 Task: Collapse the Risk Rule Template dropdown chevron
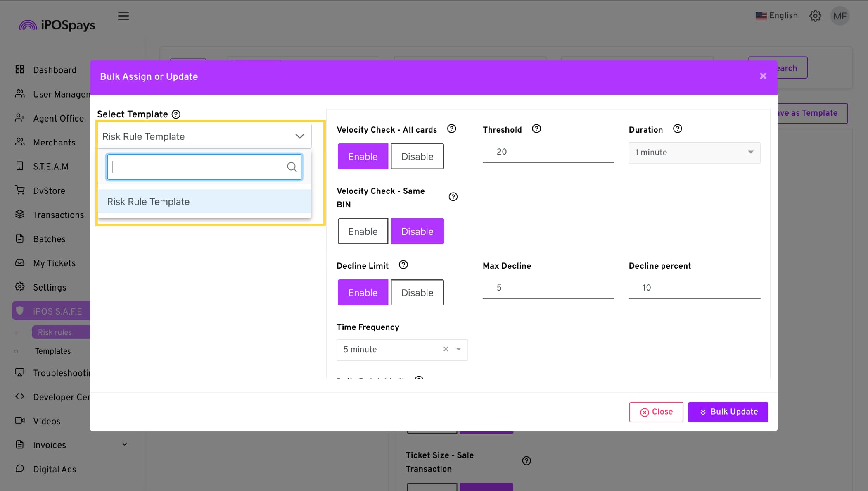click(x=299, y=136)
